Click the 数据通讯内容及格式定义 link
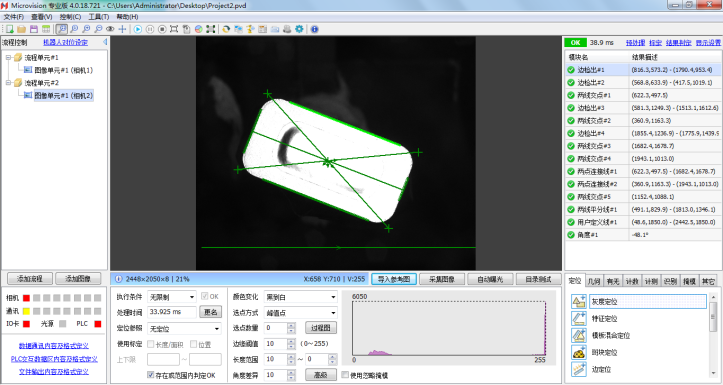The image size is (723, 385). pos(54,345)
